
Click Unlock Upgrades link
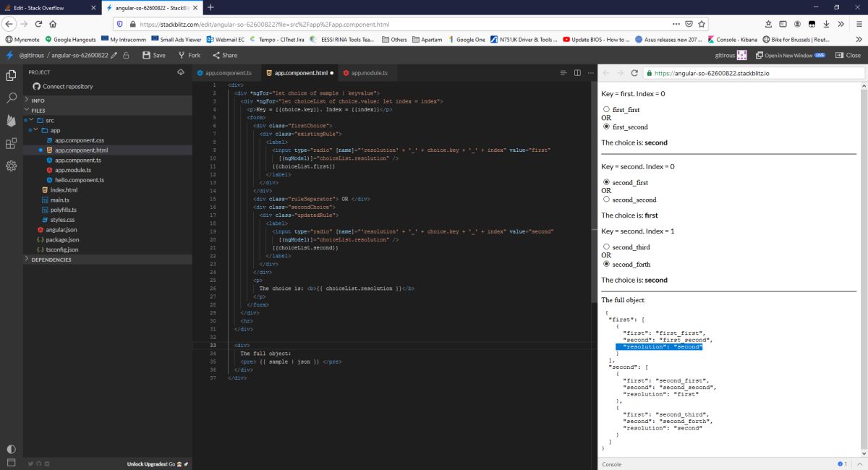[158, 463]
